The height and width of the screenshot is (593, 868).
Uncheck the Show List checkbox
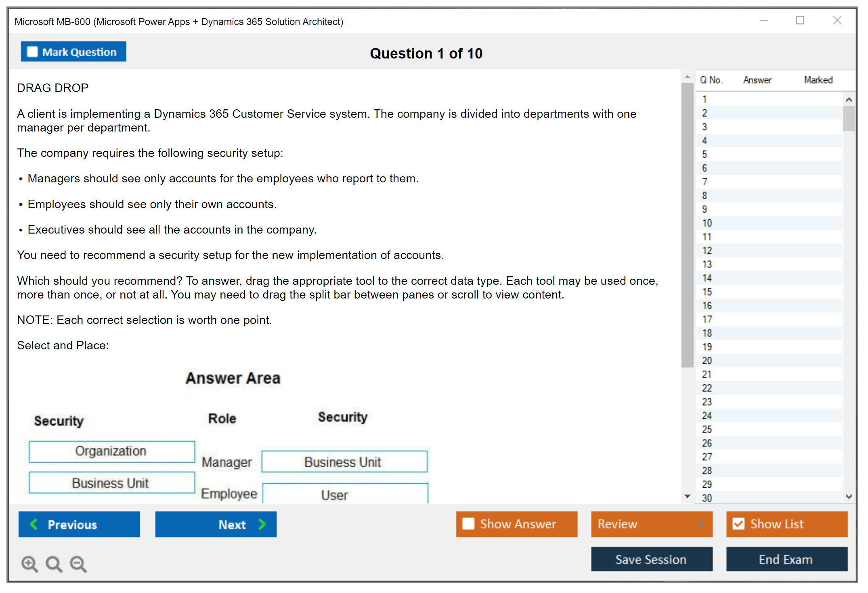click(x=738, y=524)
